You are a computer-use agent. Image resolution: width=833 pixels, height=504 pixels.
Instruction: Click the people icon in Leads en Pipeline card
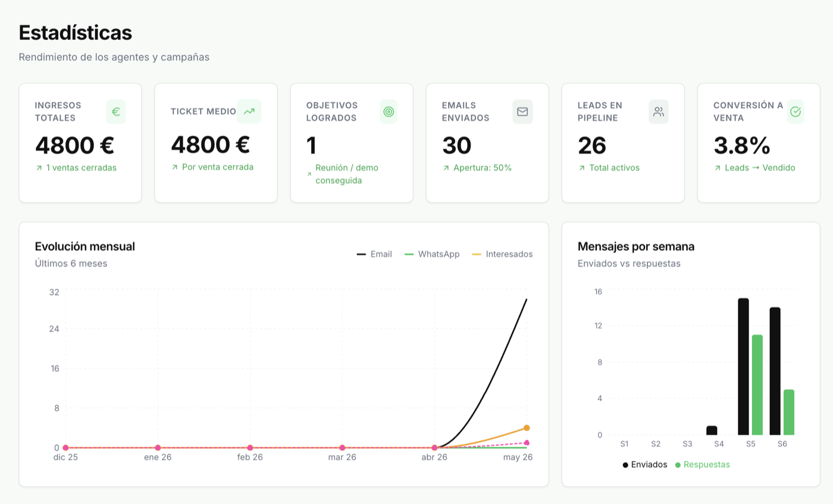659,111
